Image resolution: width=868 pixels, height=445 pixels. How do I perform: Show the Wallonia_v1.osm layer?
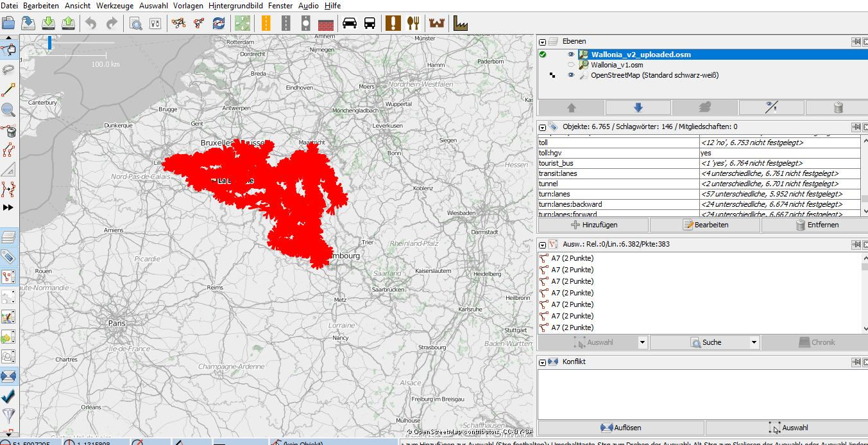click(571, 65)
